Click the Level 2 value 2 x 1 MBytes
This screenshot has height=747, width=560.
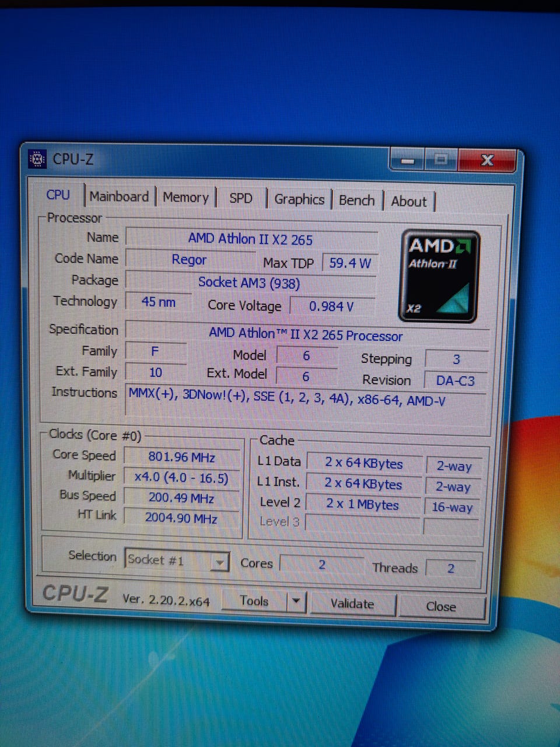[362, 504]
